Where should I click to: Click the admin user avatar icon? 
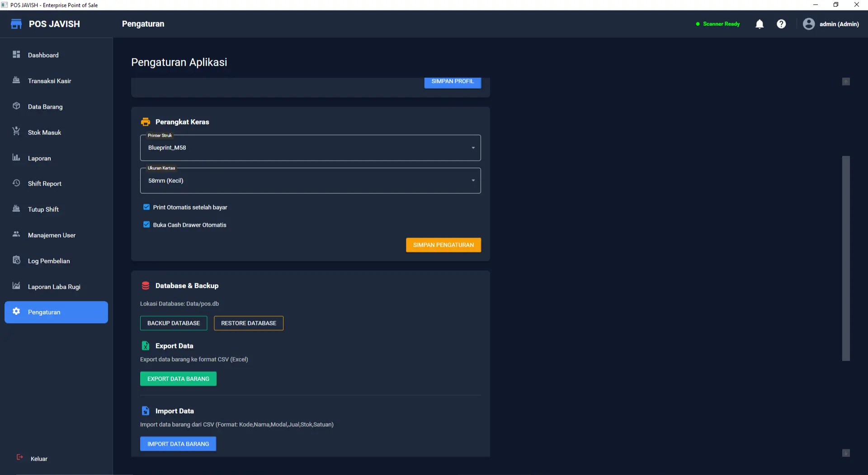(808, 24)
